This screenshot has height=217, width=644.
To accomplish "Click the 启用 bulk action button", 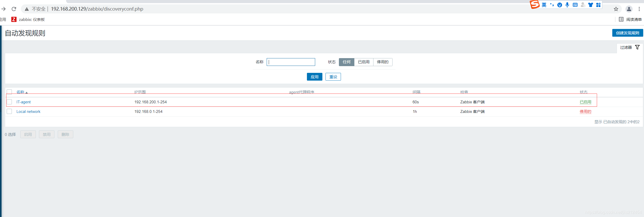I will [28, 134].
